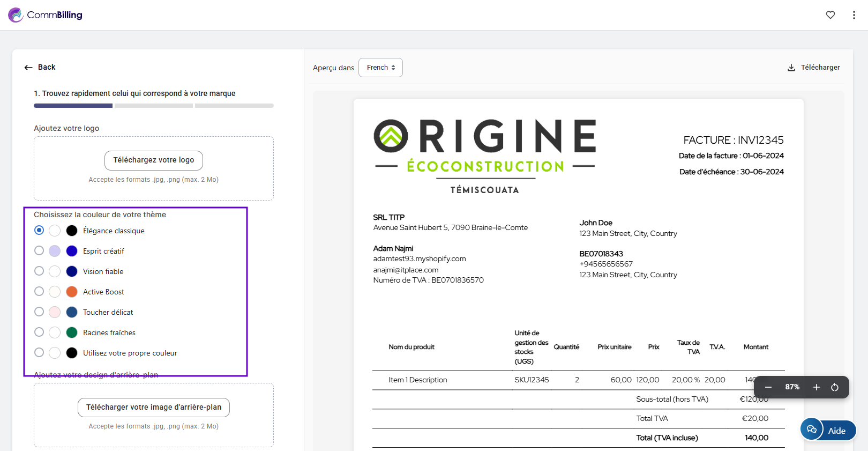
Task: Choose the Racines fraîches radio button
Action: 39,332
